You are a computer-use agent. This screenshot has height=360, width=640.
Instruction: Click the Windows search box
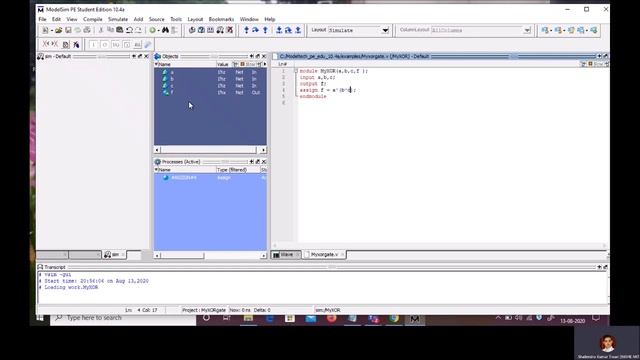[x=123, y=318]
